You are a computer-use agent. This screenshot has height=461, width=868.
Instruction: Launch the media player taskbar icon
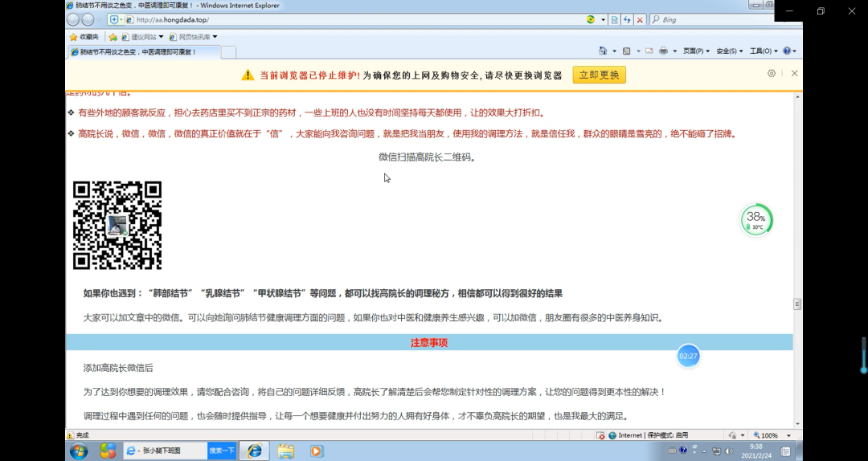[316, 451]
